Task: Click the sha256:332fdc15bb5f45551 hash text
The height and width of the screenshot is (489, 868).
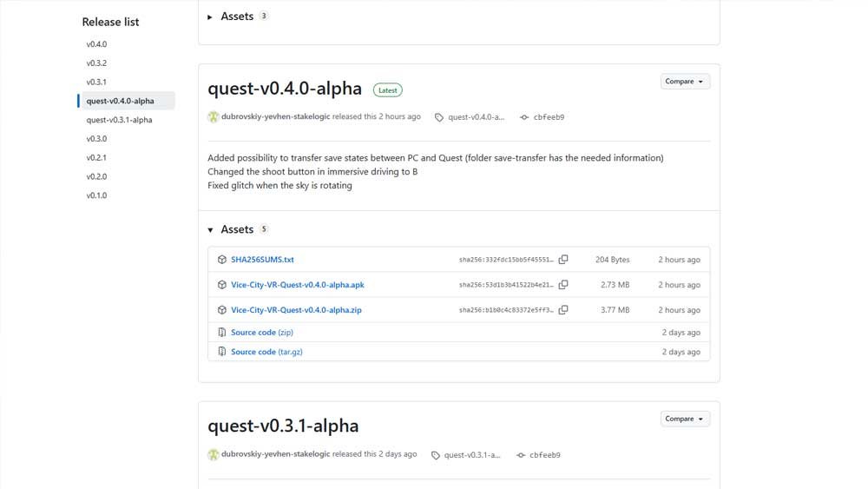Action: tap(506, 260)
